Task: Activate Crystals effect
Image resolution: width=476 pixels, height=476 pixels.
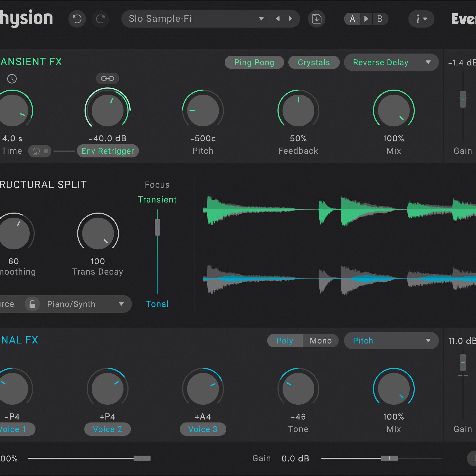Action: coord(314,62)
